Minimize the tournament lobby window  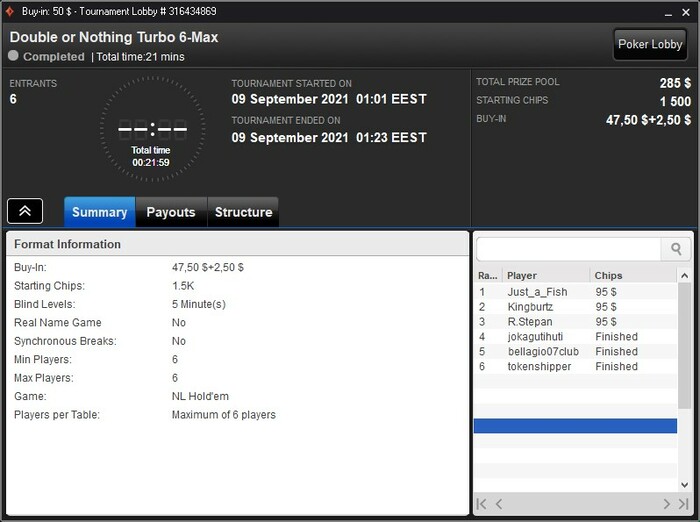click(x=668, y=13)
